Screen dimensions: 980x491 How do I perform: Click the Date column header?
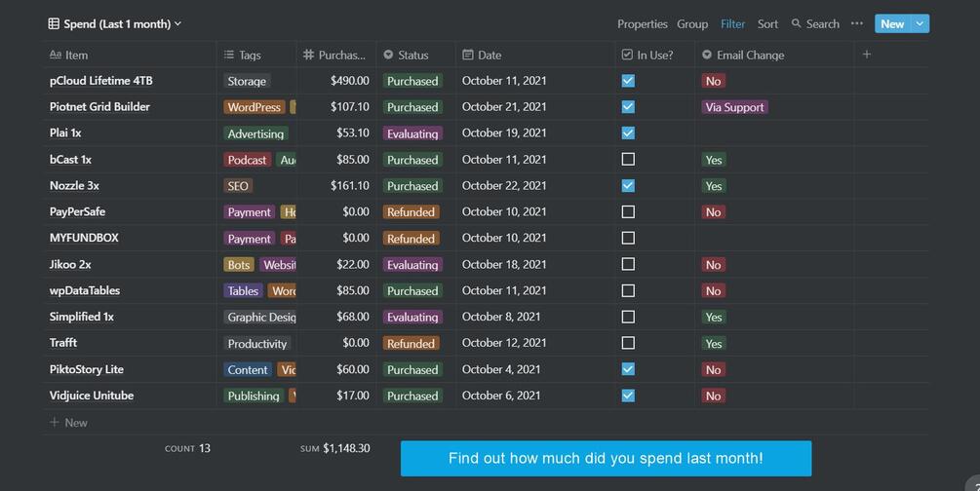535,55
